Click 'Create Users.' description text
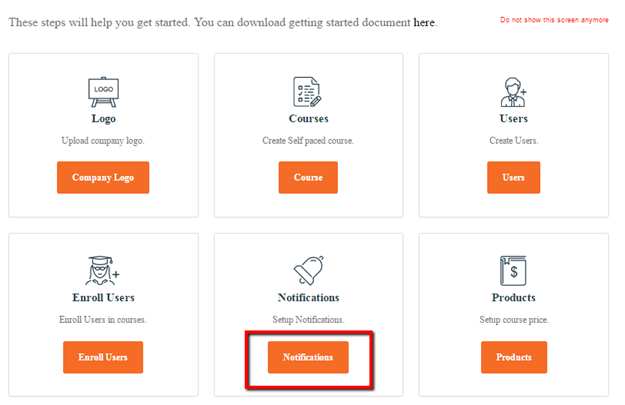This screenshot has width=625, height=405. [514, 141]
